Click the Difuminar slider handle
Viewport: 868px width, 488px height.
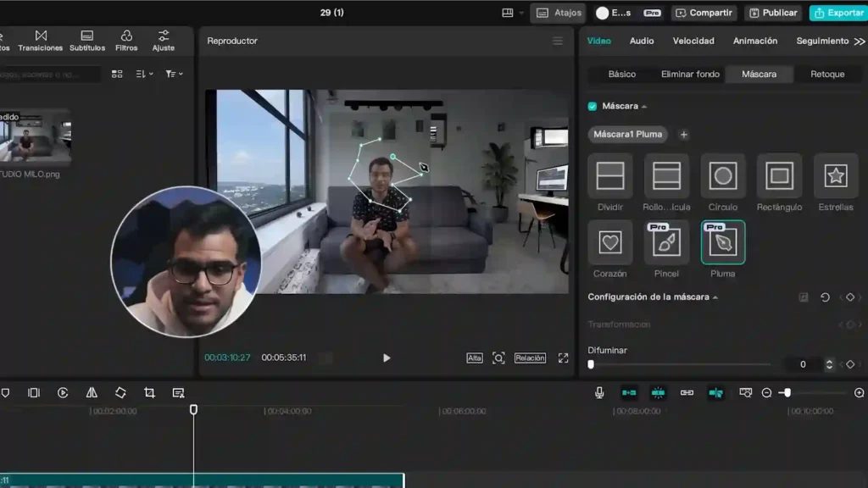[591, 364]
